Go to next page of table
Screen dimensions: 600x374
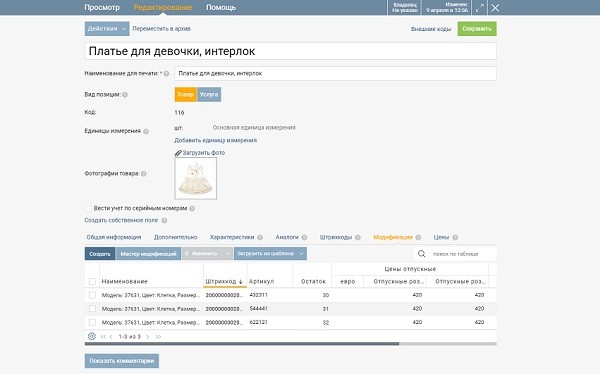pos(148,337)
